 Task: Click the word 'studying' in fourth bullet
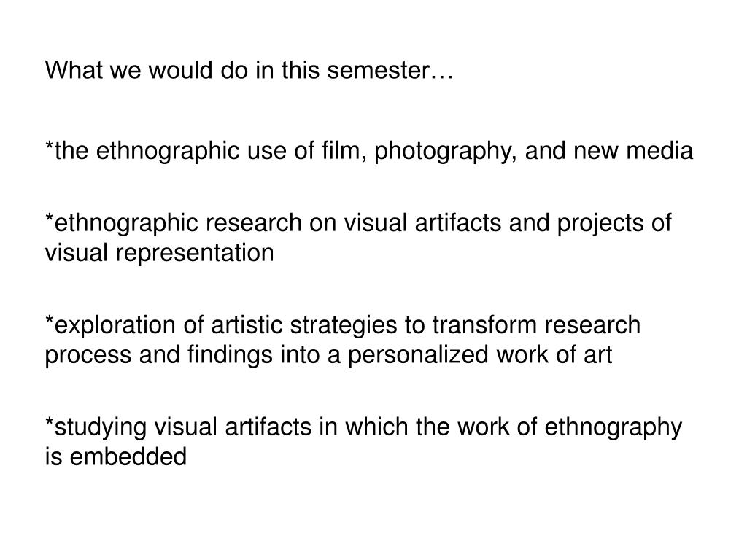click(101, 427)
